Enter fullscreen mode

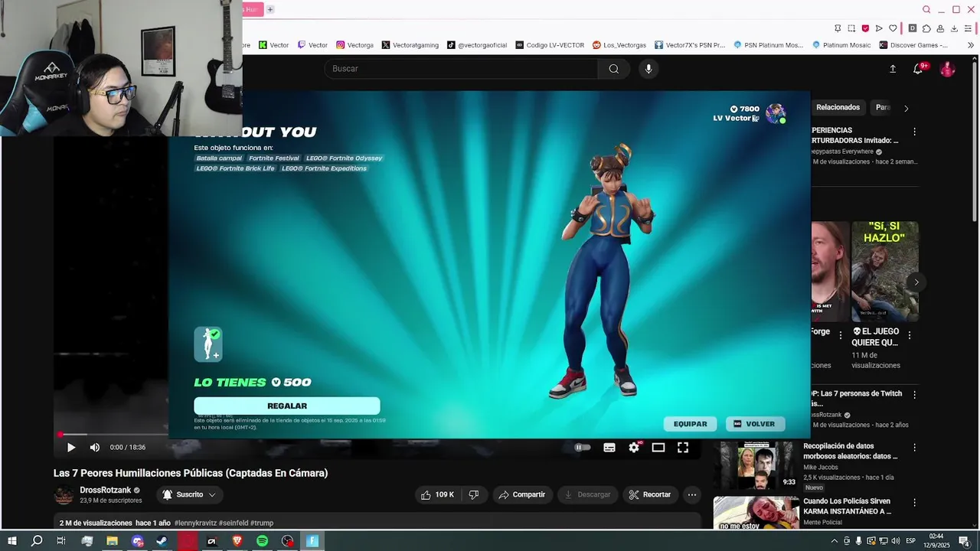pyautogui.click(x=683, y=448)
